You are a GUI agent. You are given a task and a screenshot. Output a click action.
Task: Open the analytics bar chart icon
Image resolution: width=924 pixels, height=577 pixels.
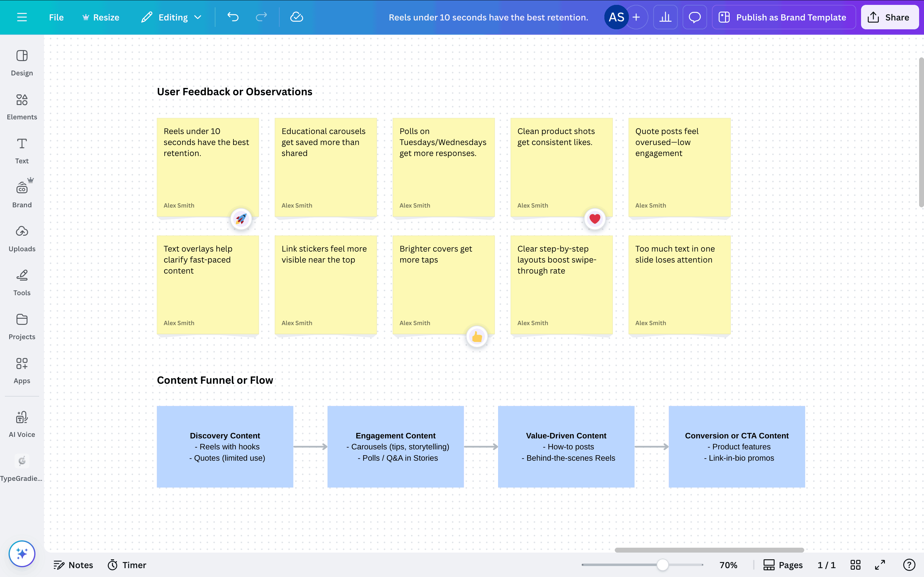(665, 17)
